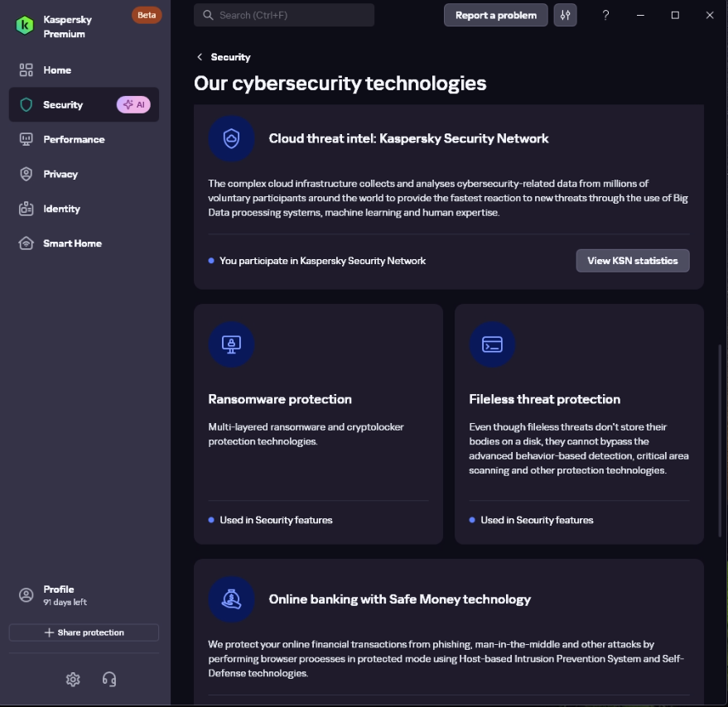Click the Security breadcrumb link
Screen dimensions: 728x707
[231, 57]
